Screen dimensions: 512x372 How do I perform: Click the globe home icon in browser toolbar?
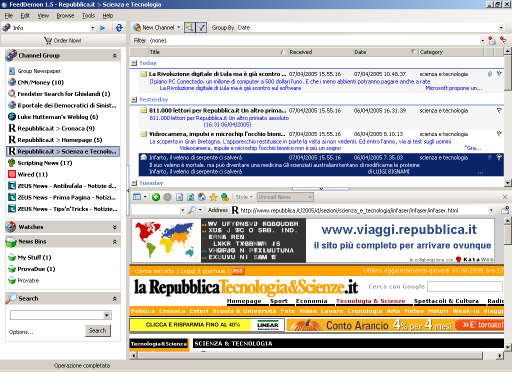pyautogui.click(x=202, y=197)
